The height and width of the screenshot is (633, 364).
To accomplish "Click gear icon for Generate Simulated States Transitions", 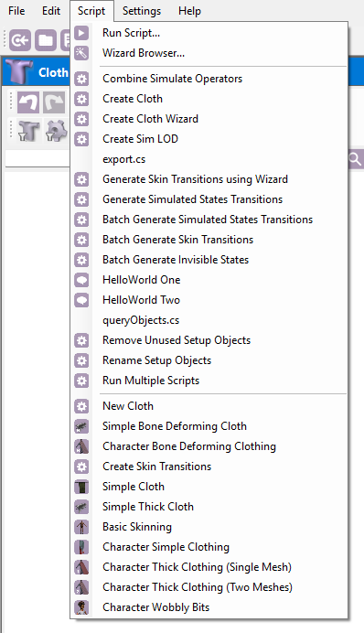I will (x=81, y=199).
